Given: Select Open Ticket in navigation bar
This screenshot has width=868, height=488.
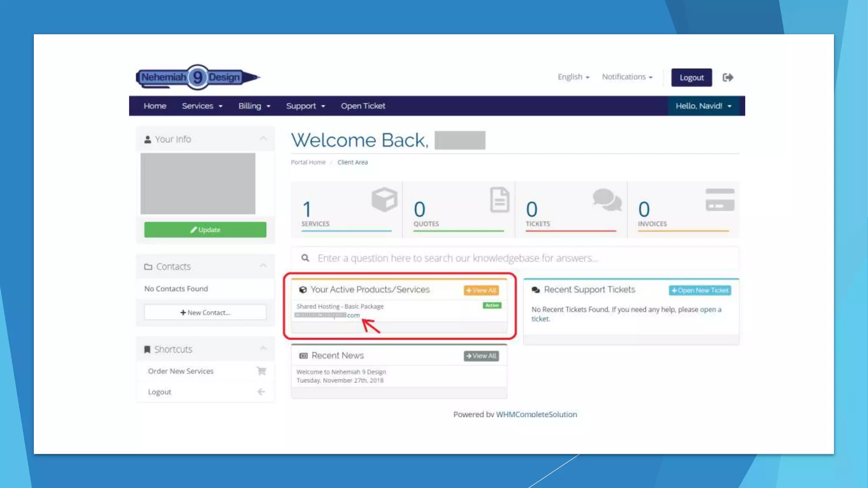Looking at the screenshot, I should [x=363, y=106].
